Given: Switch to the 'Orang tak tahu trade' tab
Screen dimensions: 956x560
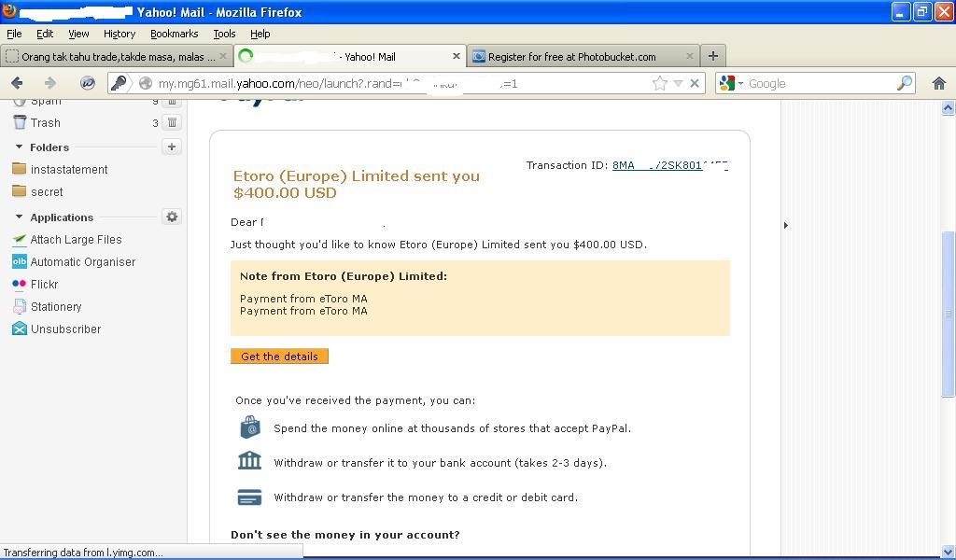Looking at the screenshot, I should click(x=116, y=57).
